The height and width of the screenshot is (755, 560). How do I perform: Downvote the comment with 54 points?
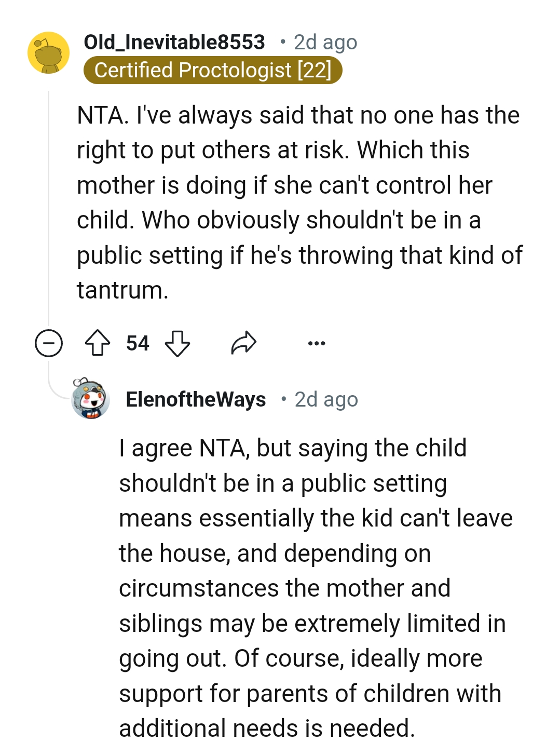(177, 343)
